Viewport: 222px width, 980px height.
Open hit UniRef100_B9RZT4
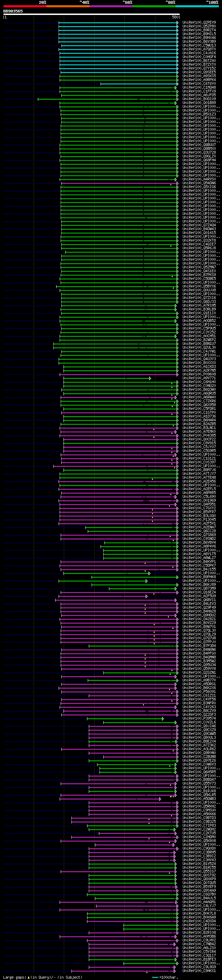coord(199,30)
